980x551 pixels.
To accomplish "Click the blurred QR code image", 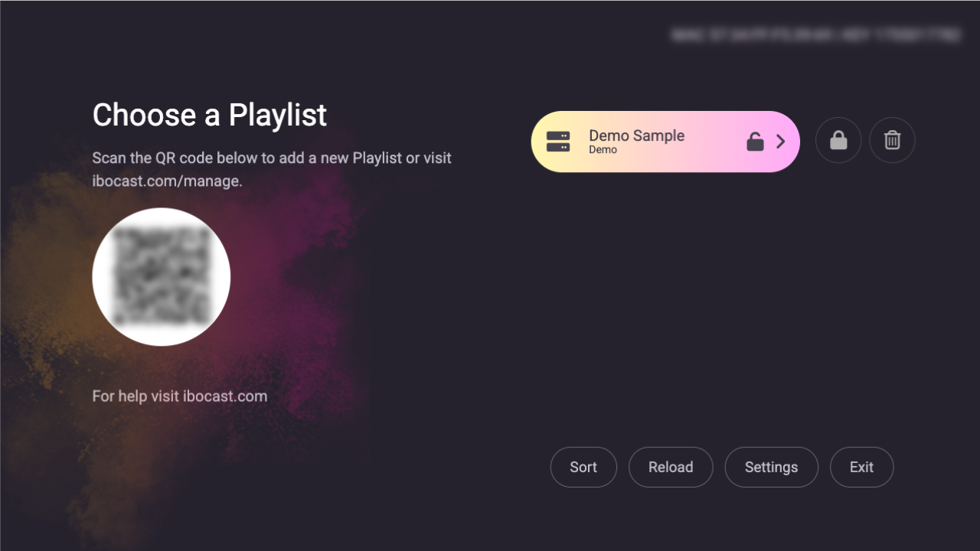I will [x=162, y=277].
